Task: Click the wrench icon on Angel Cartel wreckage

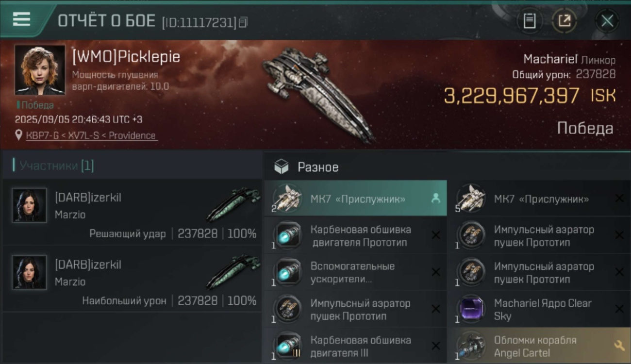Action: 619,345
